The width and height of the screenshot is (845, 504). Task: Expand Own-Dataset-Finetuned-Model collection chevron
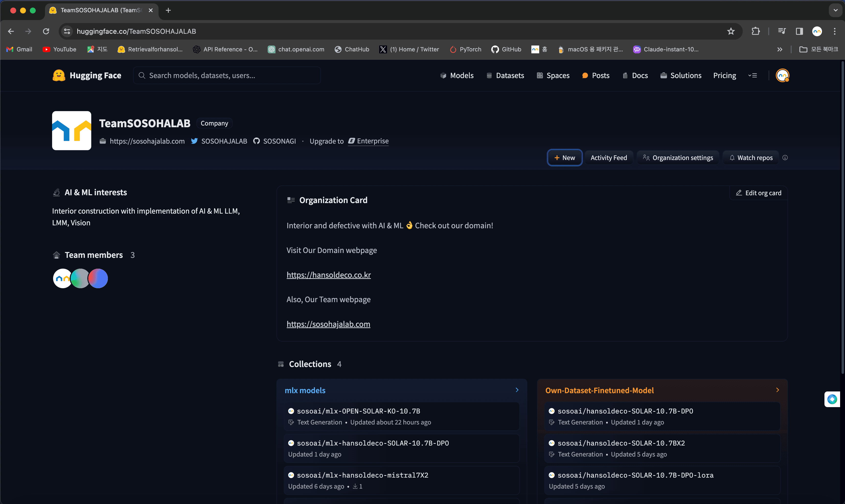(777, 390)
